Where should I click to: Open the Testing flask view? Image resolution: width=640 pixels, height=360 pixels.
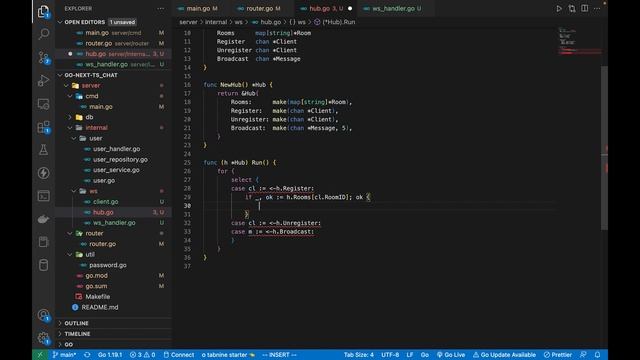pyautogui.click(x=43, y=150)
